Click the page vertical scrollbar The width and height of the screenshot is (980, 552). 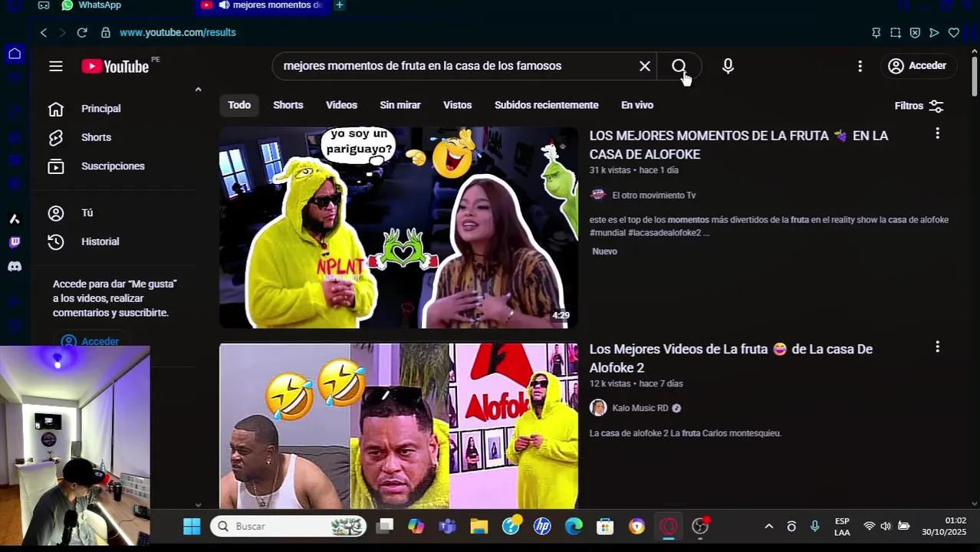pos(975,77)
